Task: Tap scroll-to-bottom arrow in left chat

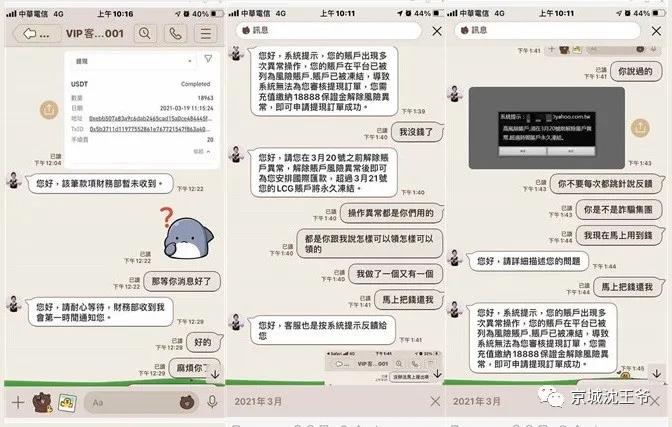Action: (215, 374)
